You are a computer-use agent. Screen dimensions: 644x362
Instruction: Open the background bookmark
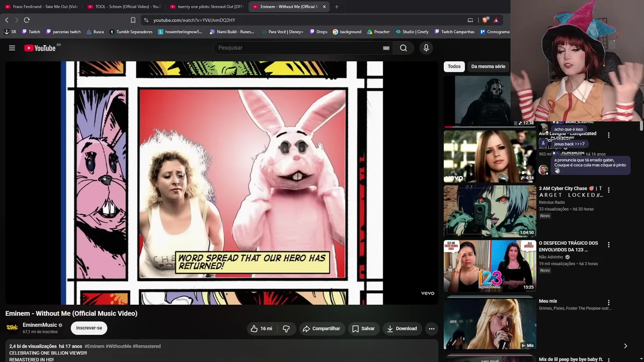(x=347, y=32)
